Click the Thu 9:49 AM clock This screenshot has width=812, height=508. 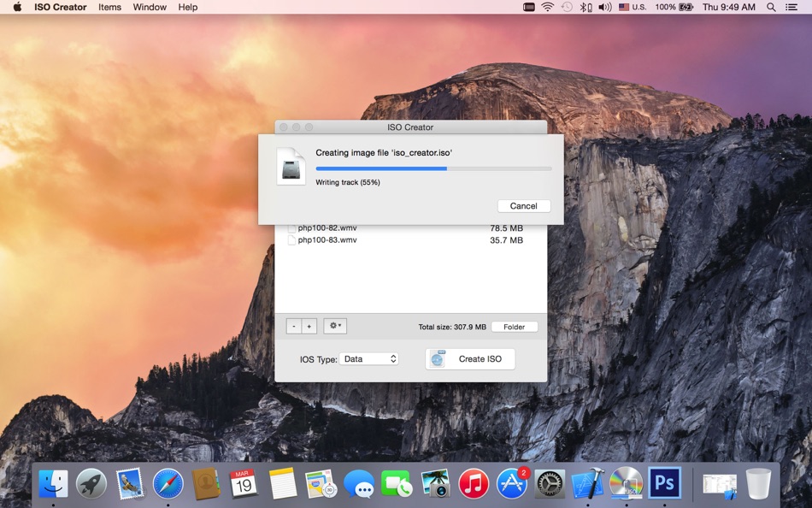728,7
